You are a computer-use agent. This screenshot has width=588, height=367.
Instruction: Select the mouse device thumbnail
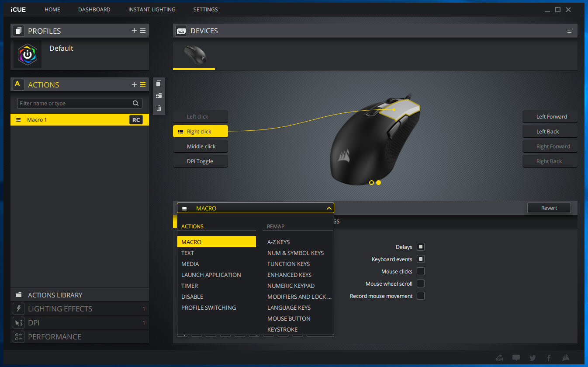194,55
